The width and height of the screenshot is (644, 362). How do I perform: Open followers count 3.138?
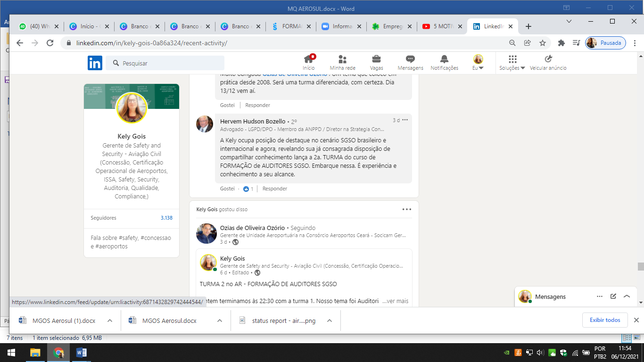166,218
